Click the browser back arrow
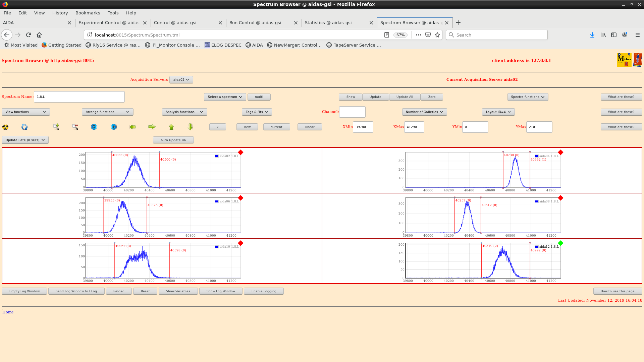 point(7,35)
